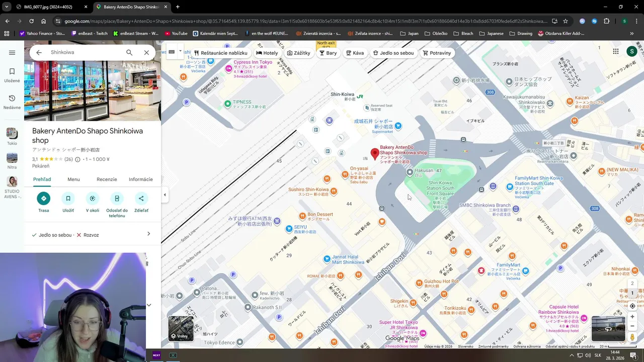Click the Vrstvy layers thumbnail

click(181, 328)
